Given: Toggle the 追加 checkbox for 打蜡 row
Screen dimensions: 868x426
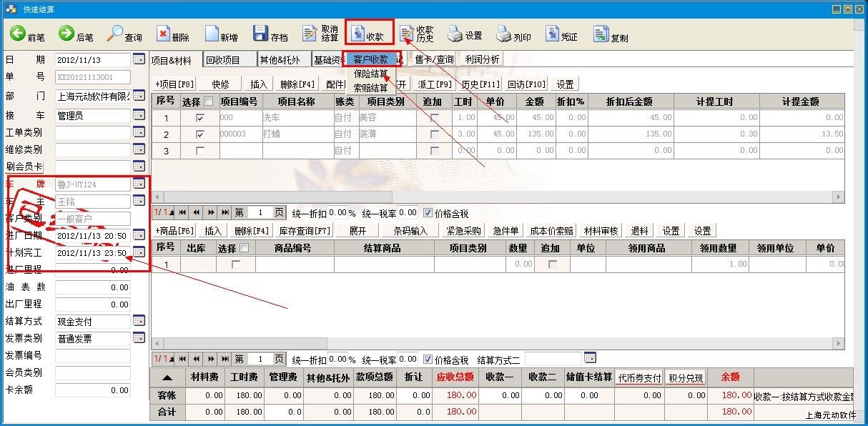Looking at the screenshot, I should (435, 134).
